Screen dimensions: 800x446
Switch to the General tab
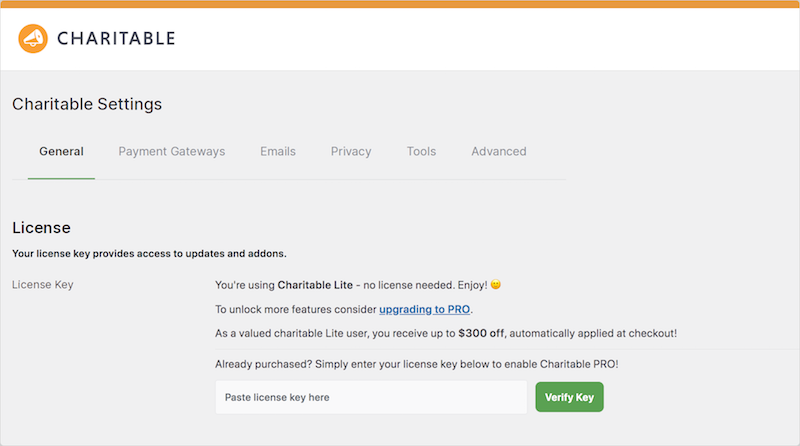61,152
